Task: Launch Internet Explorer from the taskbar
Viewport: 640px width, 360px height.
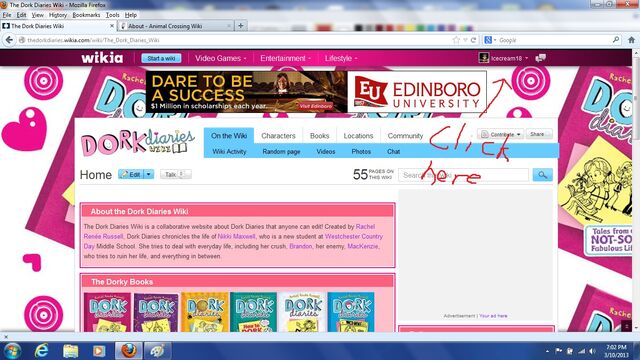Action: tap(41, 351)
